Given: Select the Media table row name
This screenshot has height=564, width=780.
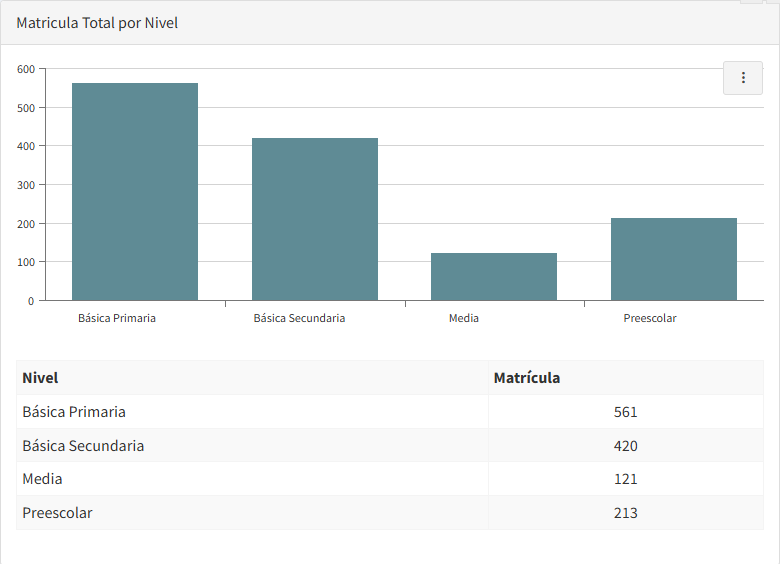Looking at the screenshot, I should pyautogui.click(x=43, y=479).
